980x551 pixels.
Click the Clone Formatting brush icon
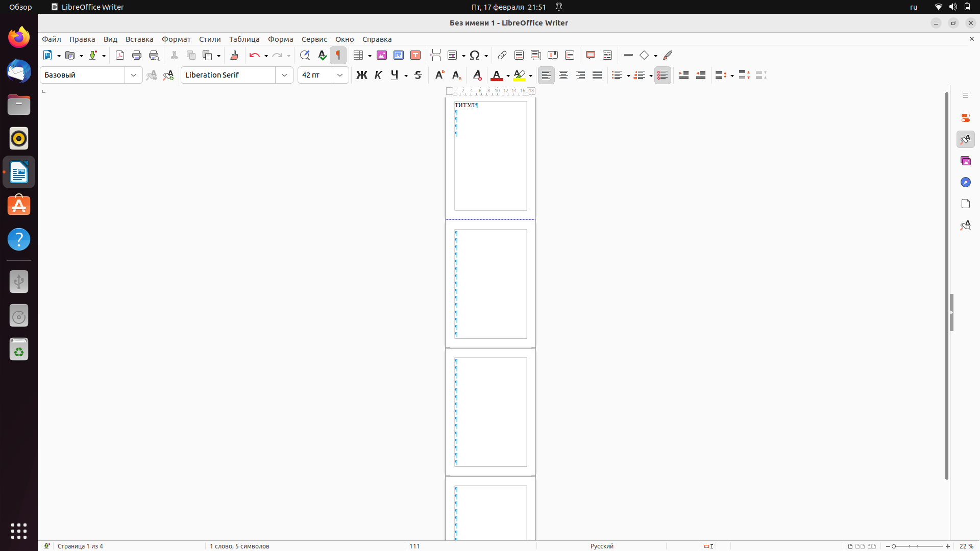click(x=234, y=55)
